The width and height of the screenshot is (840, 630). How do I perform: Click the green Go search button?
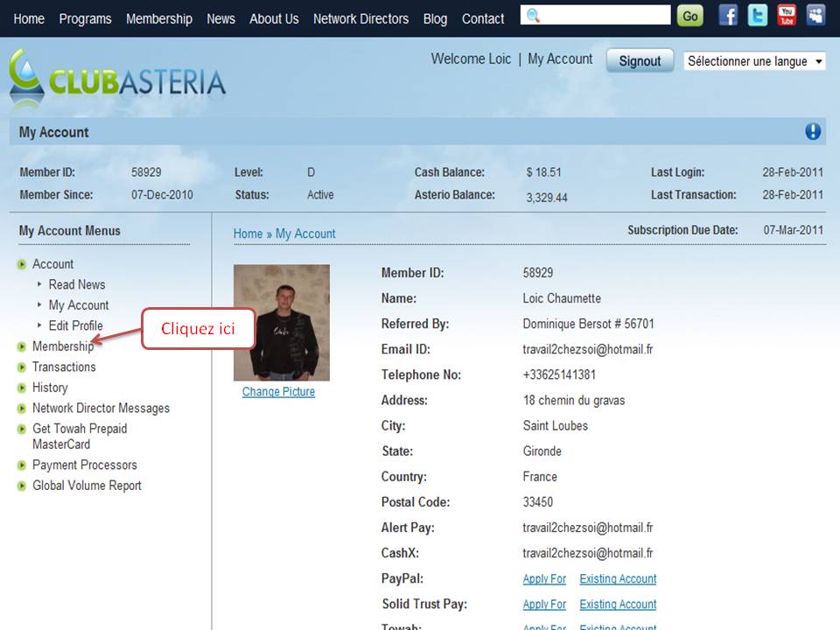[x=690, y=16]
